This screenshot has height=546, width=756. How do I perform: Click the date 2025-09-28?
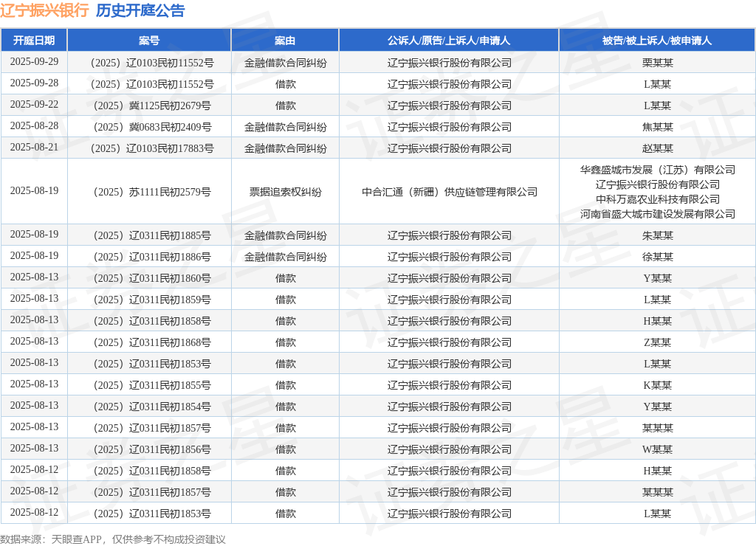click(x=34, y=83)
